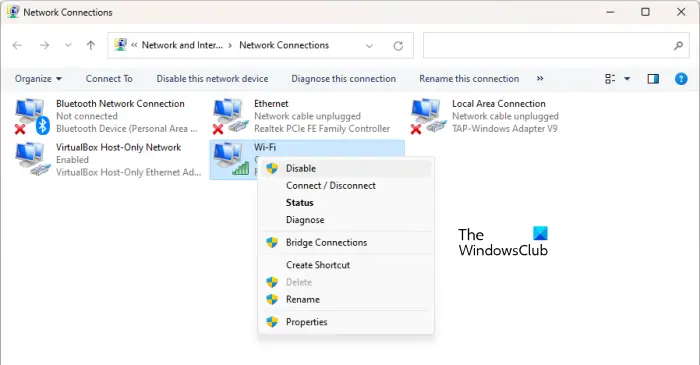The height and width of the screenshot is (365, 700).
Task: Go forward using the forward arrow
Action: click(x=44, y=45)
